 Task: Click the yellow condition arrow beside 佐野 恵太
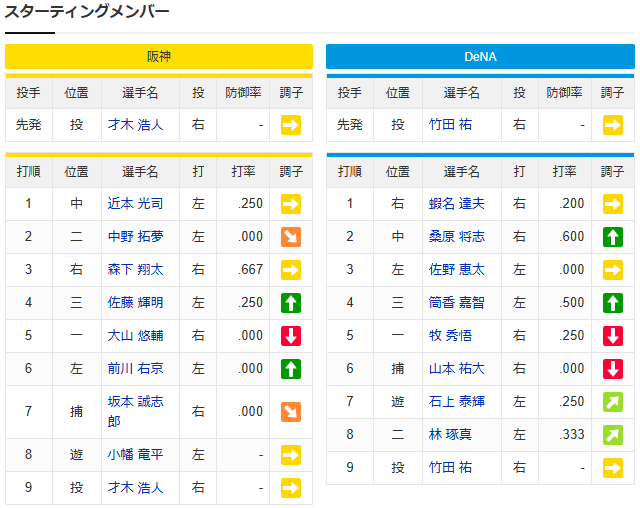click(x=612, y=270)
